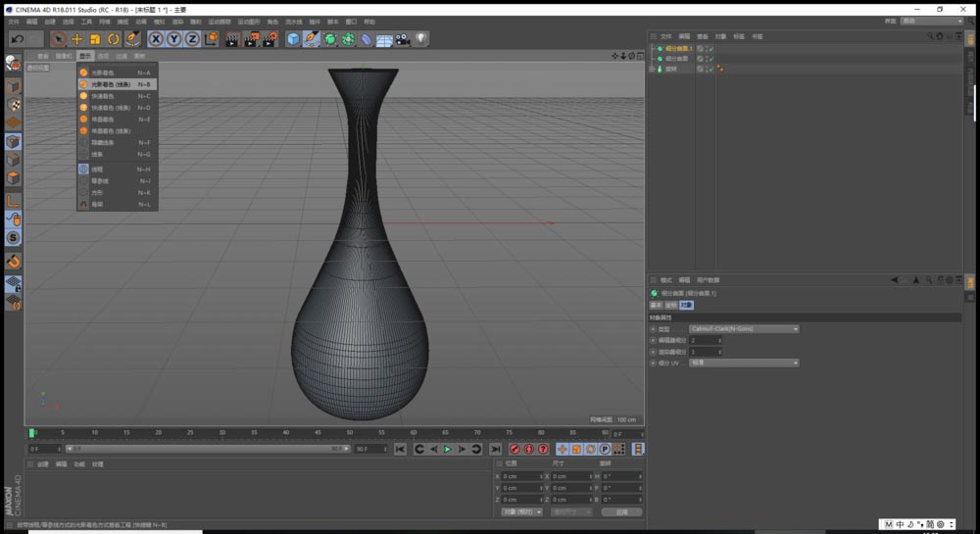
Task: Select the Move tool cross icon
Action: pyautogui.click(x=76, y=39)
